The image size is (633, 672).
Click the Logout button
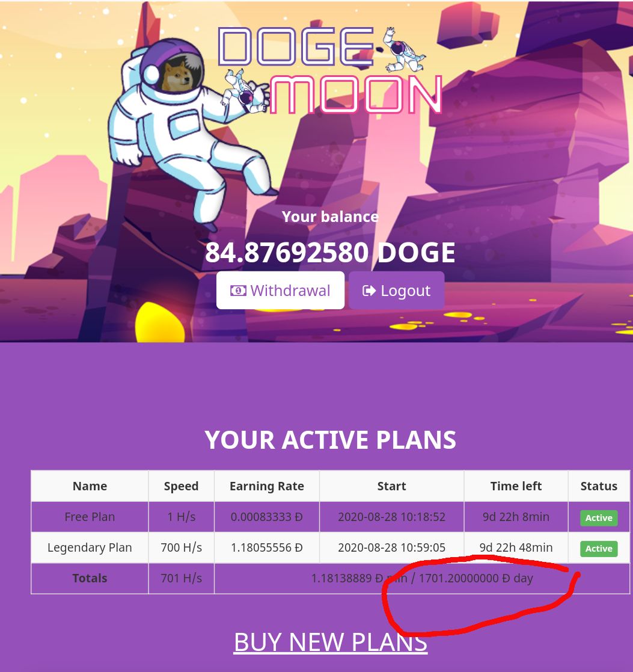tap(396, 290)
